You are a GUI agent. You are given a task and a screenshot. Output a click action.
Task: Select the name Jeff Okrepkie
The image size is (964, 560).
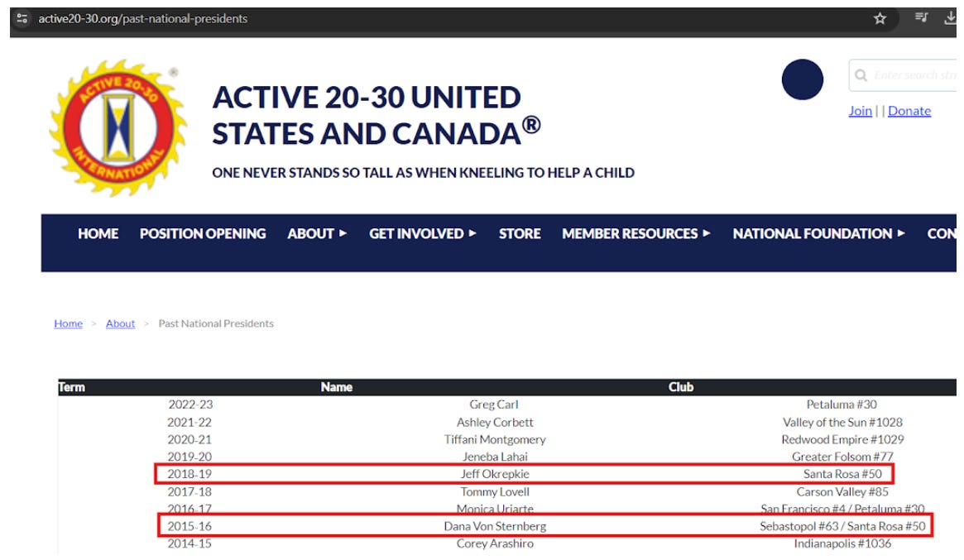(x=495, y=474)
